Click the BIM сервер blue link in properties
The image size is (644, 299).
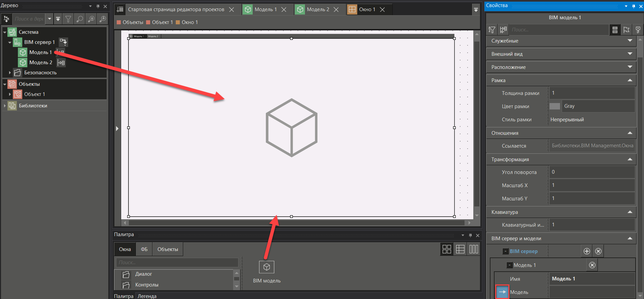pyautogui.click(x=524, y=251)
